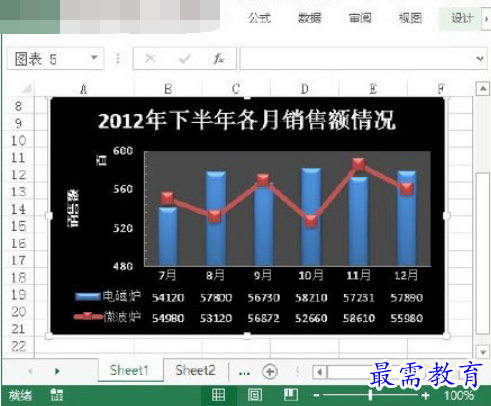Click inside the formula bar input
The image size is (491, 406).
[x=357, y=59]
